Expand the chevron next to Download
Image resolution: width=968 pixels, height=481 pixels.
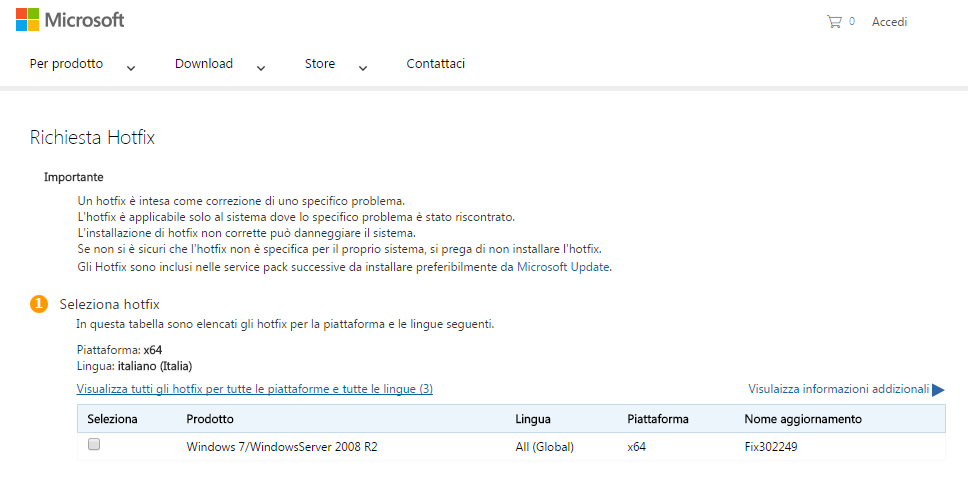(261, 68)
